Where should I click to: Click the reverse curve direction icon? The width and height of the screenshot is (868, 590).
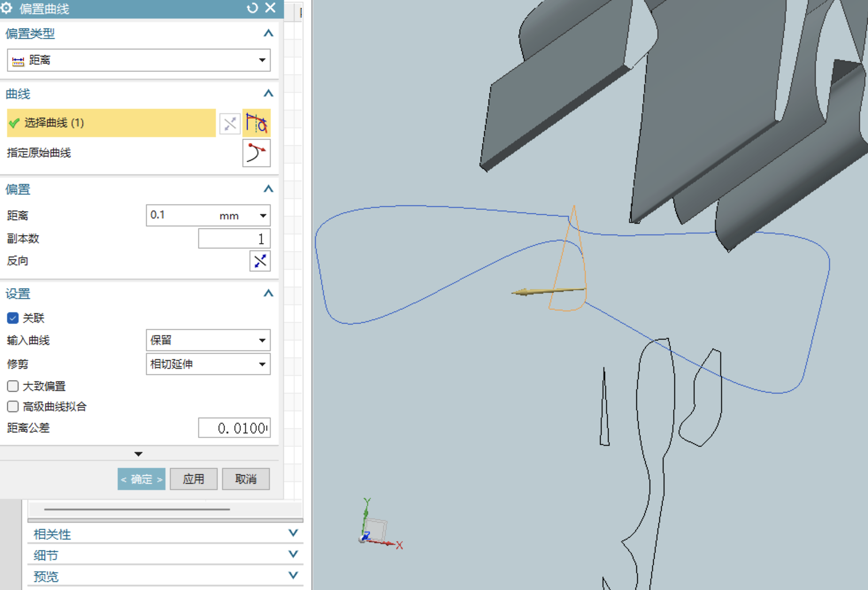click(x=230, y=123)
